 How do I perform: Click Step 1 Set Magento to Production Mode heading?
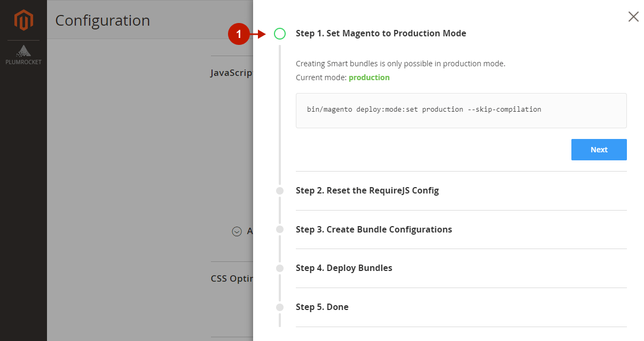380,34
